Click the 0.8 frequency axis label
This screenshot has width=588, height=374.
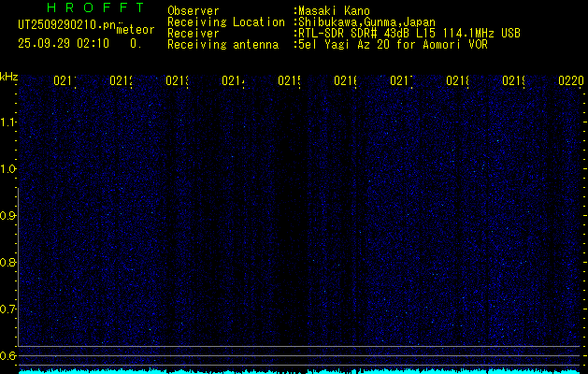(8, 262)
